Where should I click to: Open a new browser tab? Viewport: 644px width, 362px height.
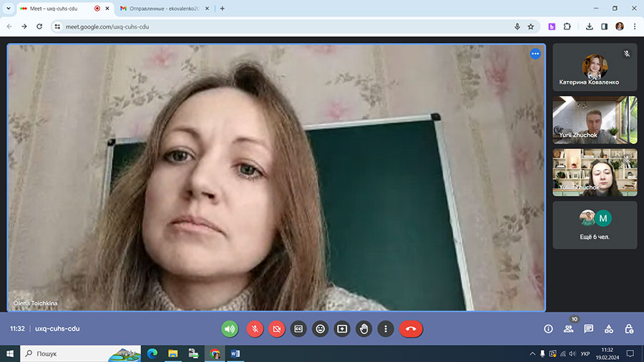coord(223,8)
